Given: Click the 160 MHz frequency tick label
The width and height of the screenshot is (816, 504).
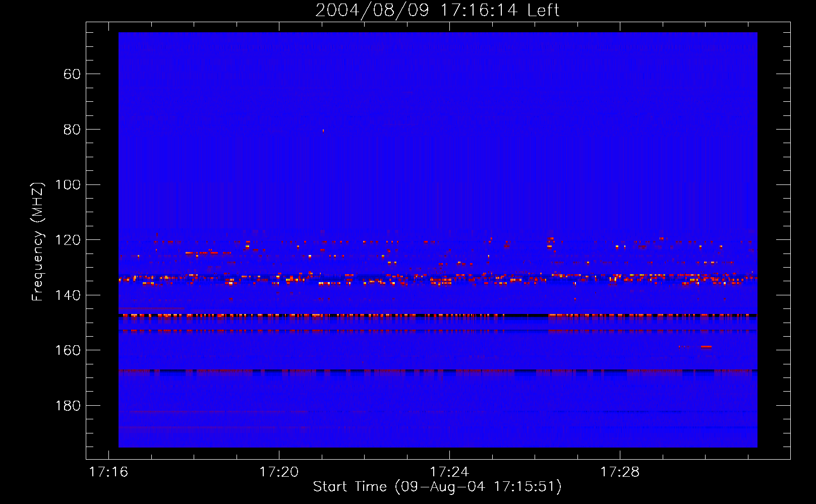Looking at the screenshot, I should pos(68,350).
